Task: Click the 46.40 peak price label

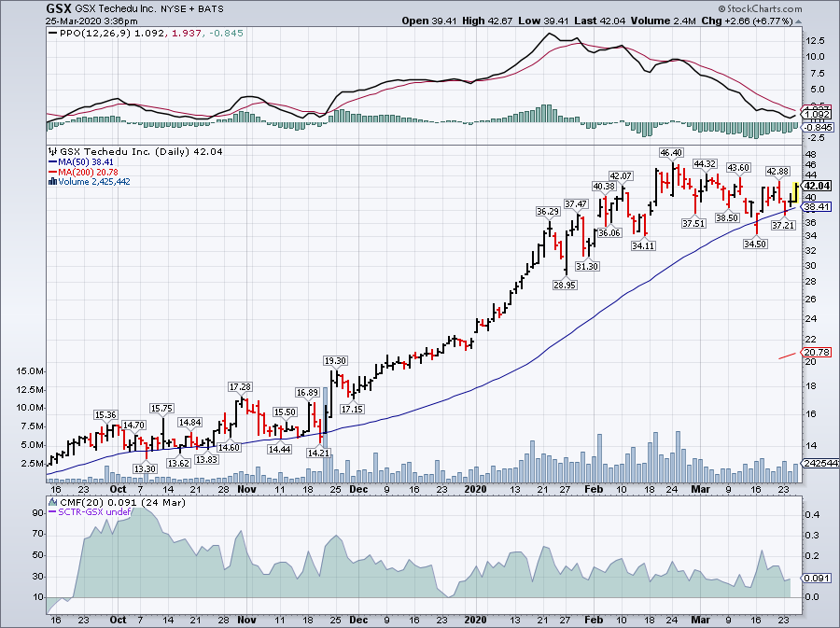Action: [x=670, y=151]
